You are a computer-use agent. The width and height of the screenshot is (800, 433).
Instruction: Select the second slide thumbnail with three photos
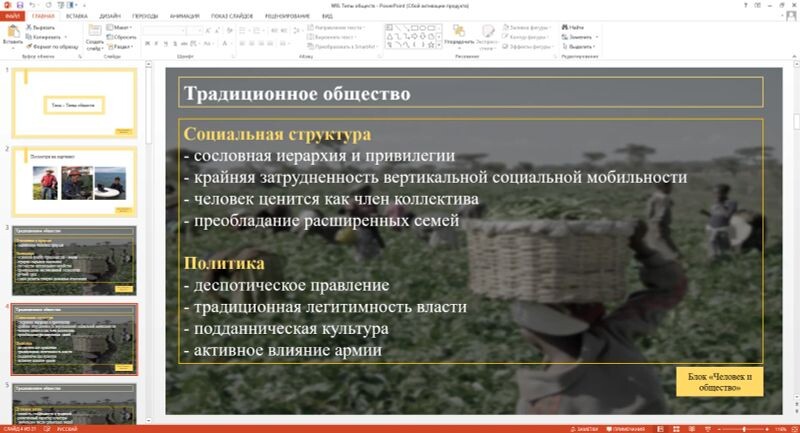(x=76, y=182)
